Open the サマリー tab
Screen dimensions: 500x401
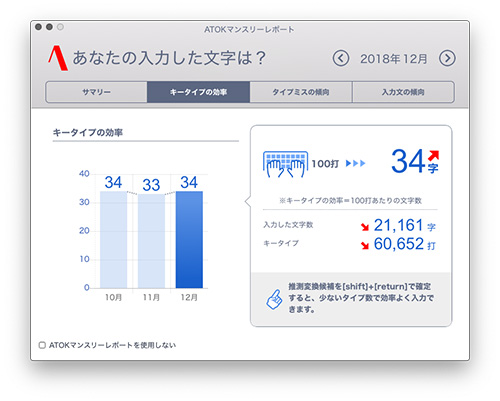click(x=96, y=92)
